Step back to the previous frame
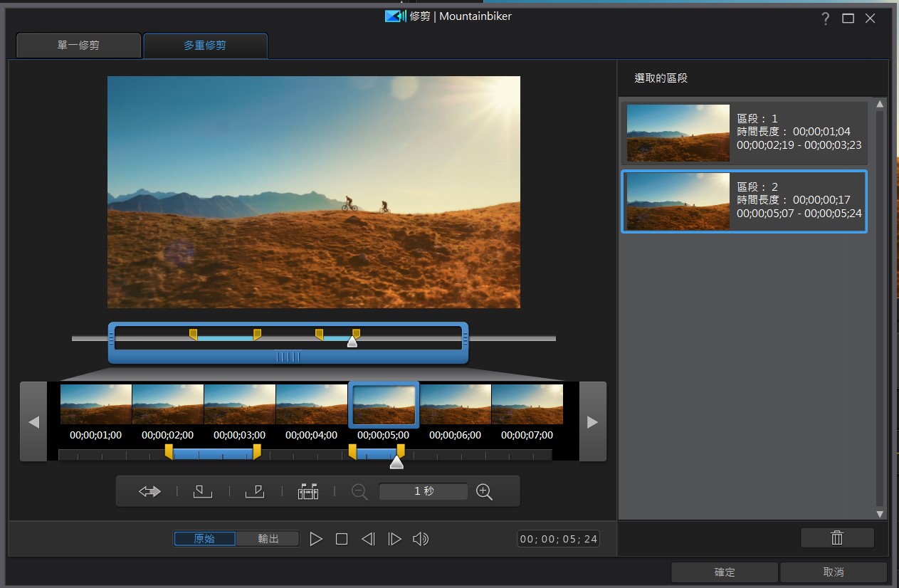This screenshot has height=588, width=899. (x=368, y=540)
